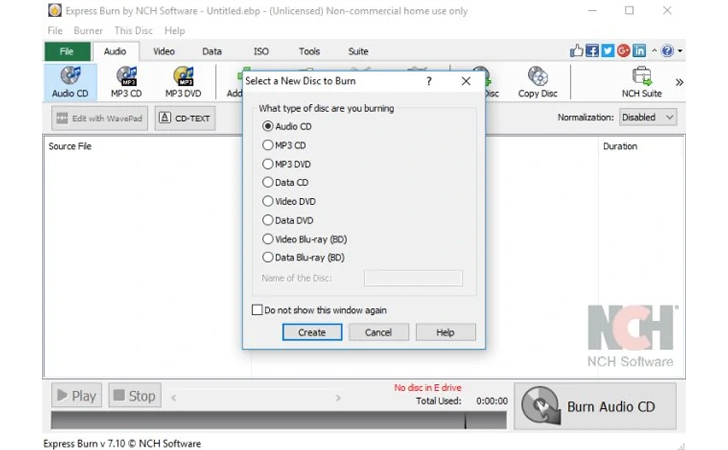This screenshot has width=728, height=450.
Task: Click the seek slider left arrow
Action: 173,398
